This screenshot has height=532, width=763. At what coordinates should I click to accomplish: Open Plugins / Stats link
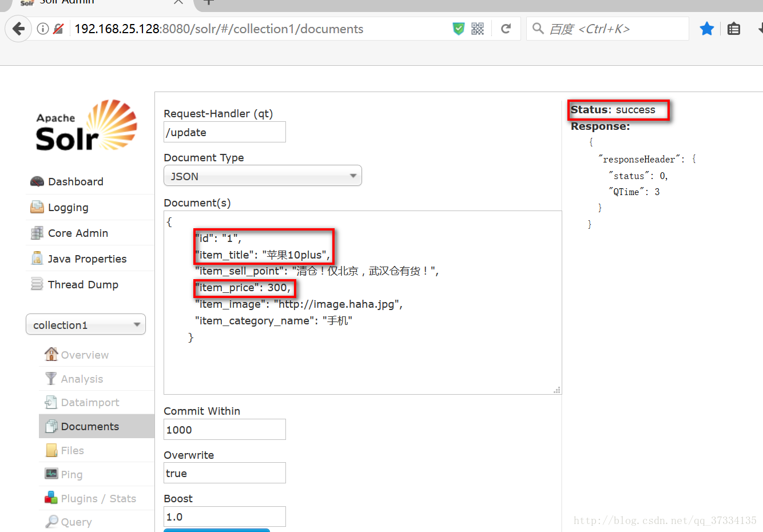pos(98,498)
